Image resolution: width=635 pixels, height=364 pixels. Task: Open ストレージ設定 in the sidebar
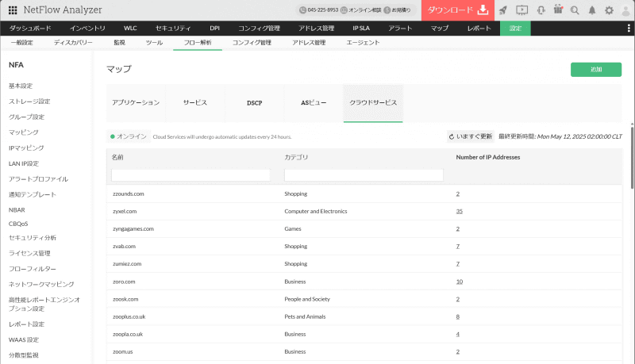[29, 102]
